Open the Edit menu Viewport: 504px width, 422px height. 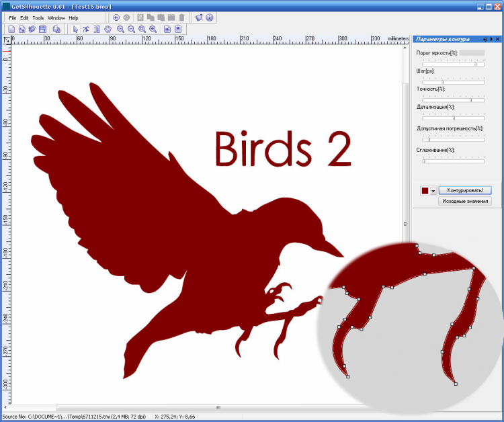point(24,18)
